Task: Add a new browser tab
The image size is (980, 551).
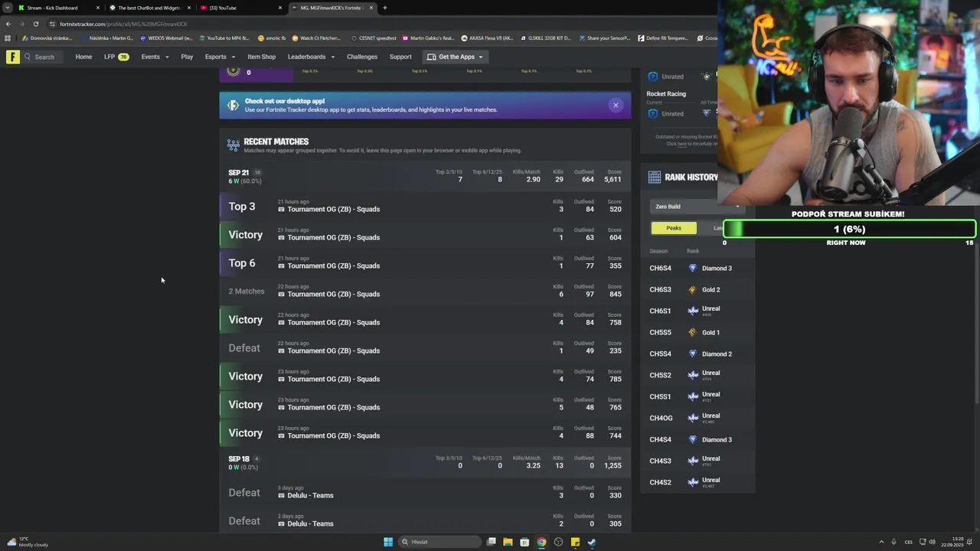Action: coord(384,8)
